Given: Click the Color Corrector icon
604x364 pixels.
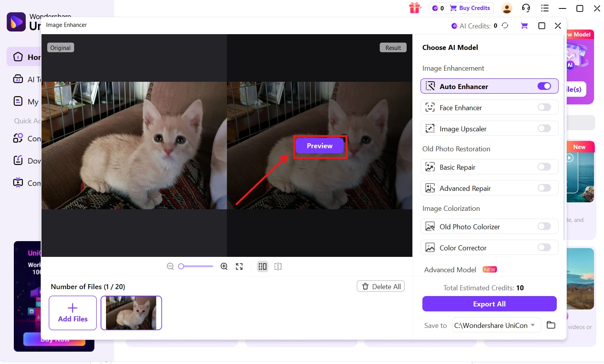Looking at the screenshot, I should point(430,248).
